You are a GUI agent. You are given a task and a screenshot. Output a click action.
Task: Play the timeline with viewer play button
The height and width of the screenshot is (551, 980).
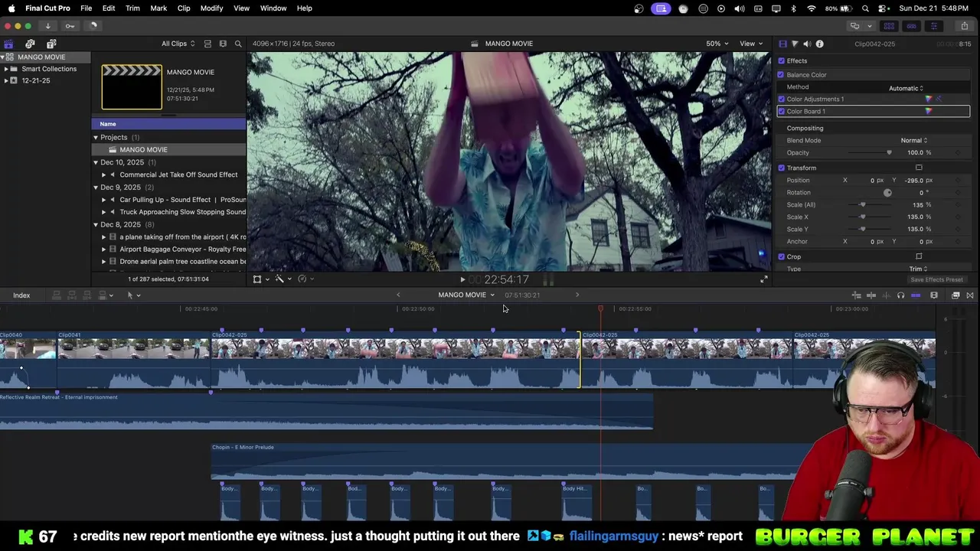(x=462, y=279)
